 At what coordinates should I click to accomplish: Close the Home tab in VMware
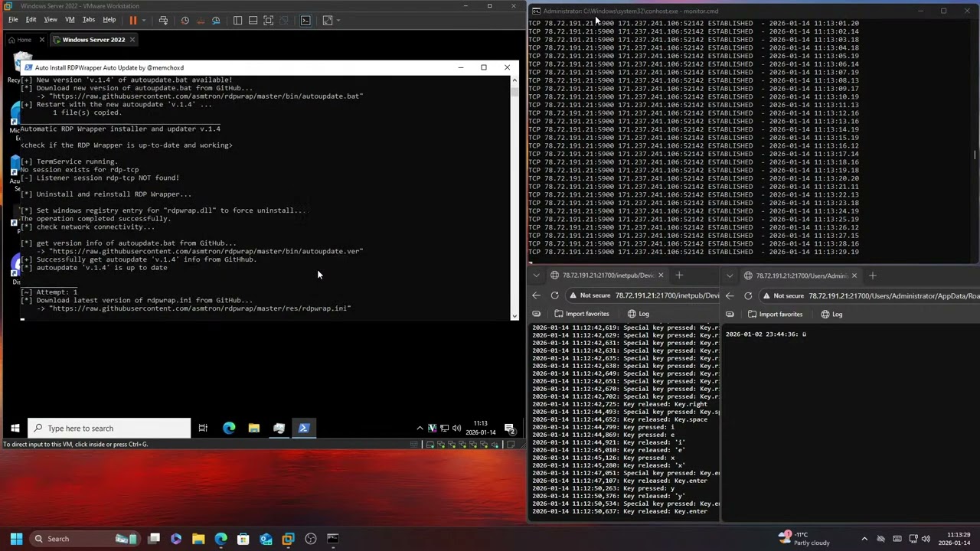pyautogui.click(x=41, y=40)
